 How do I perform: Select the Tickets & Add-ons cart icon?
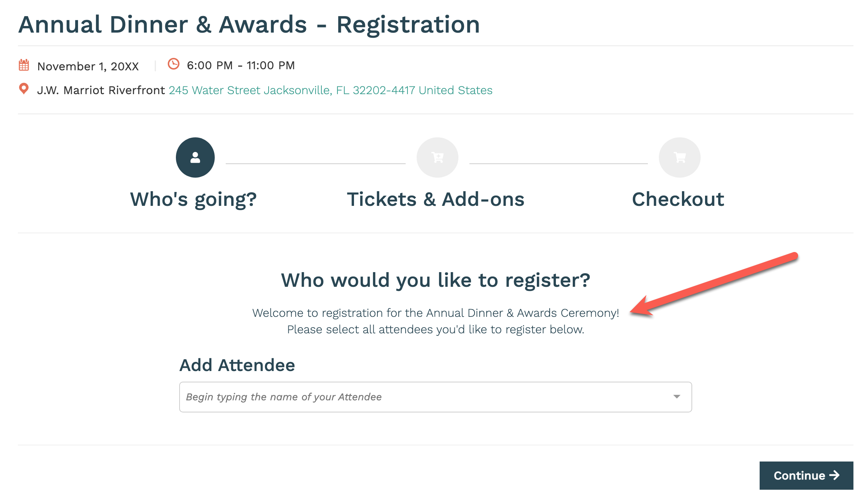point(438,157)
